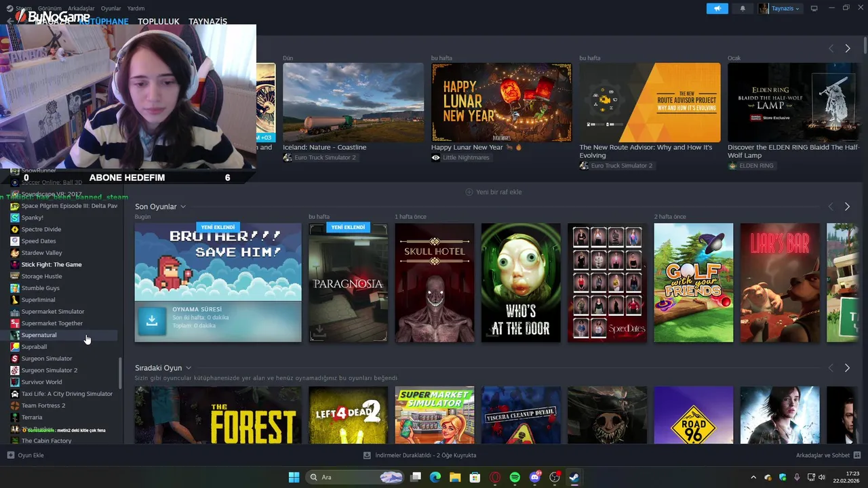Open OBS Studio from taskbar
Image resolution: width=868 pixels, height=488 pixels.
(x=555, y=477)
